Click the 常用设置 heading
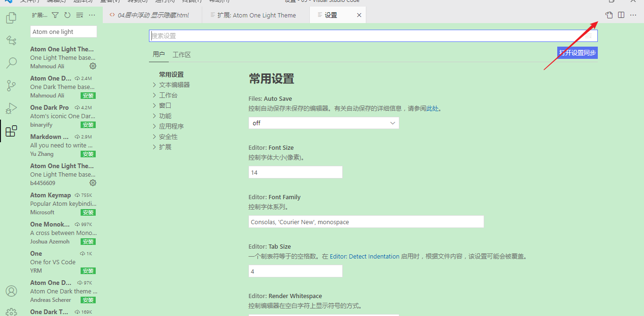The image size is (644, 316). [272, 79]
